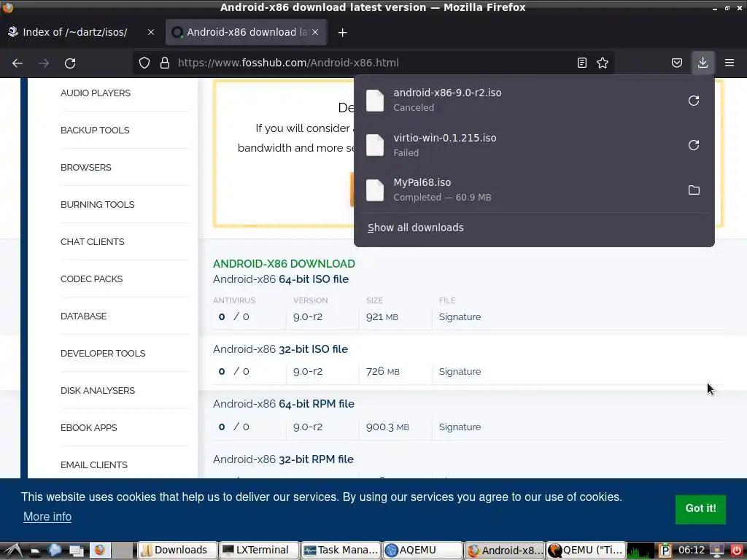Click the 726 MB size value
The height and width of the screenshot is (560, 747).
click(x=383, y=371)
